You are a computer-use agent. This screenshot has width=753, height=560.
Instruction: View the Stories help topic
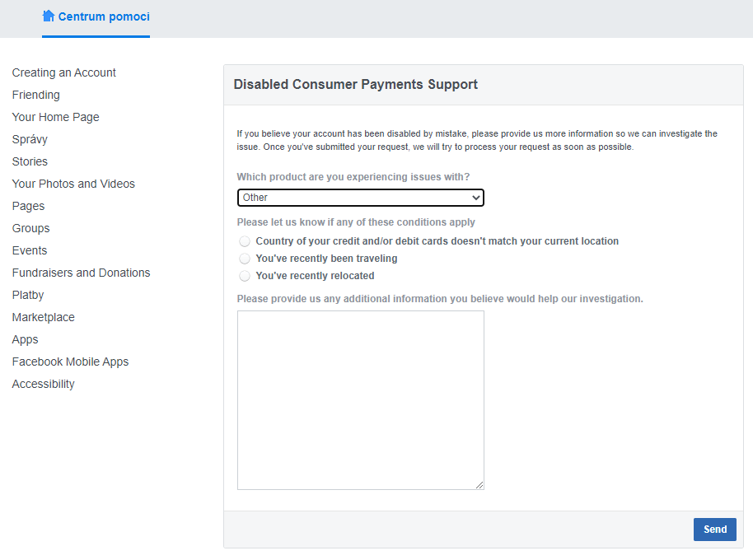[30, 161]
